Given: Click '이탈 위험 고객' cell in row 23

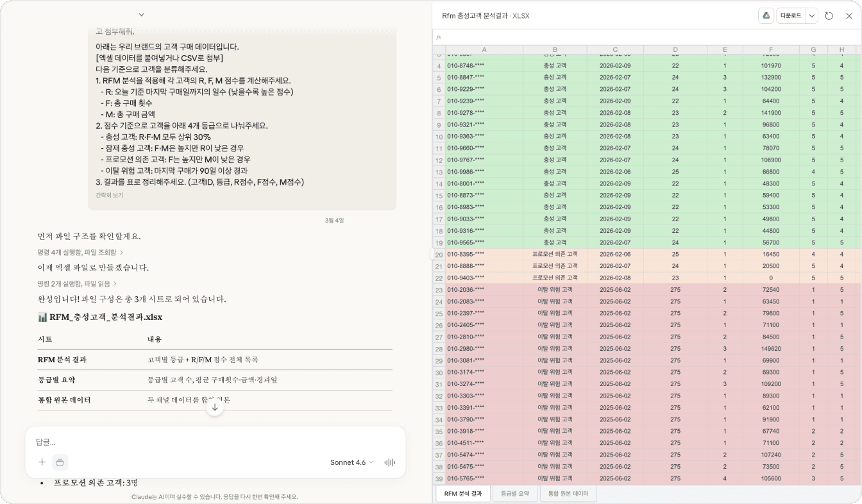Looking at the screenshot, I should [x=555, y=290].
